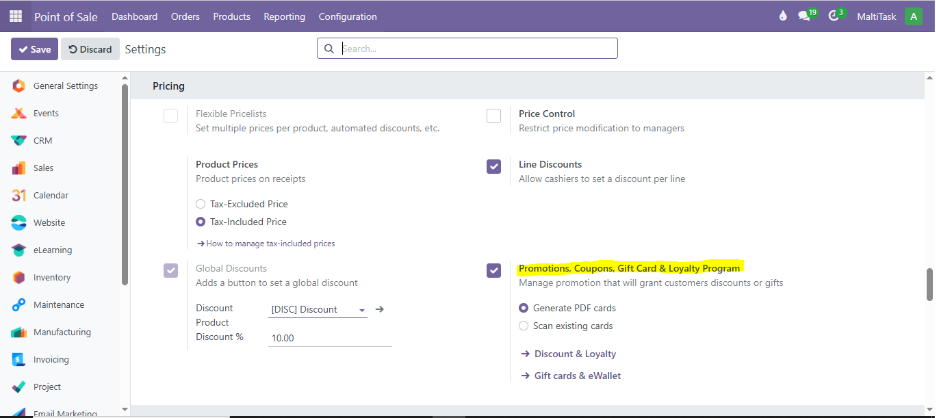Open internal link arrow beside Discount Product
The image size is (936, 418).
[379, 310]
